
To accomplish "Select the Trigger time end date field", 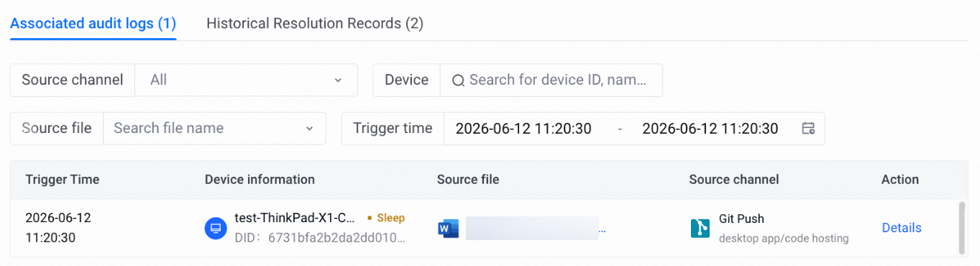I will click(x=710, y=129).
